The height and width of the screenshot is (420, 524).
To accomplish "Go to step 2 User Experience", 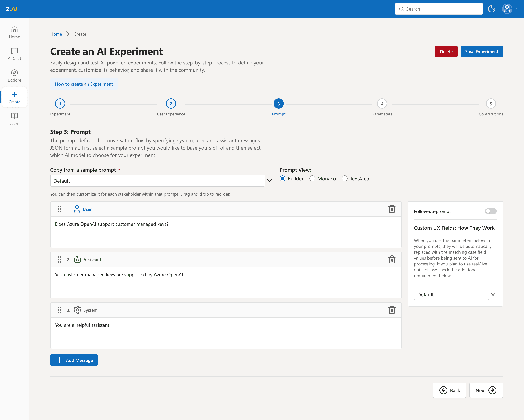I will click(x=171, y=104).
